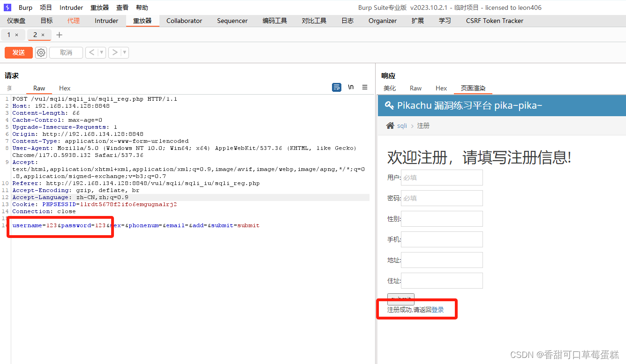Select the response Raw view tab
The height and width of the screenshot is (364, 626).
coord(415,88)
